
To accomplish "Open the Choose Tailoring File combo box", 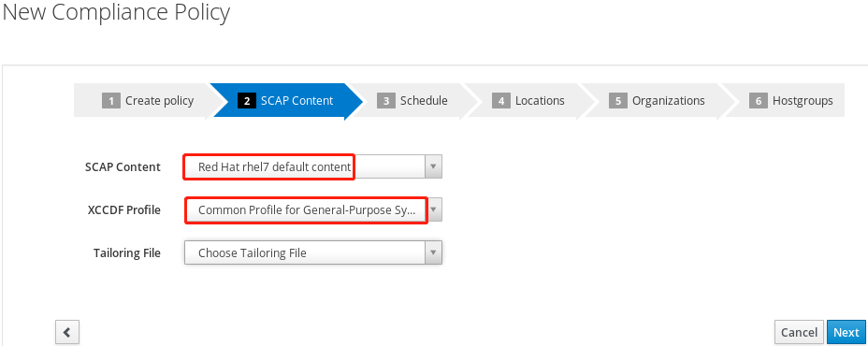I will [x=313, y=253].
